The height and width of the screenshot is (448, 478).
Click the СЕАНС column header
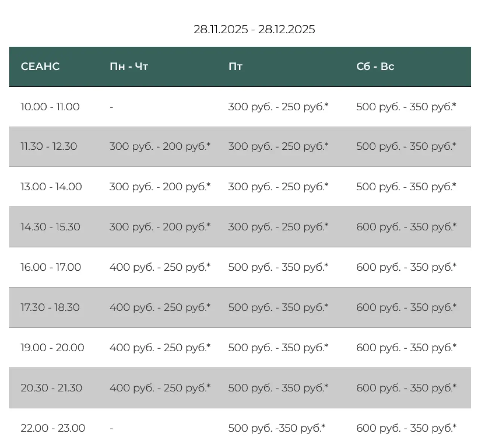pos(40,66)
